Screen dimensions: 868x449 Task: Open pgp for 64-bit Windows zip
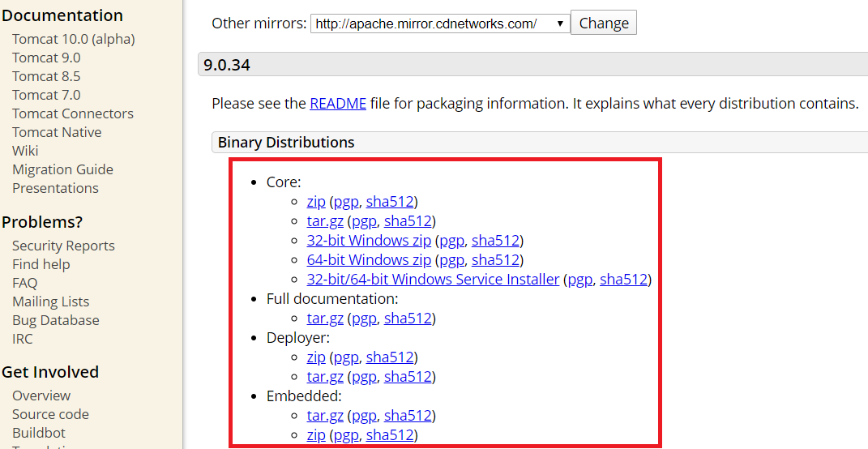tap(452, 259)
